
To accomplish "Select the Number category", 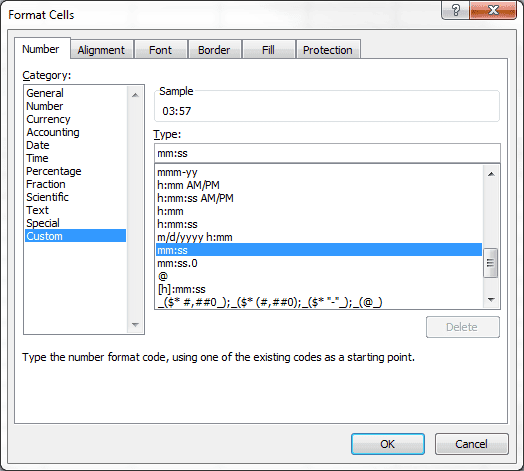I will coord(76,106).
